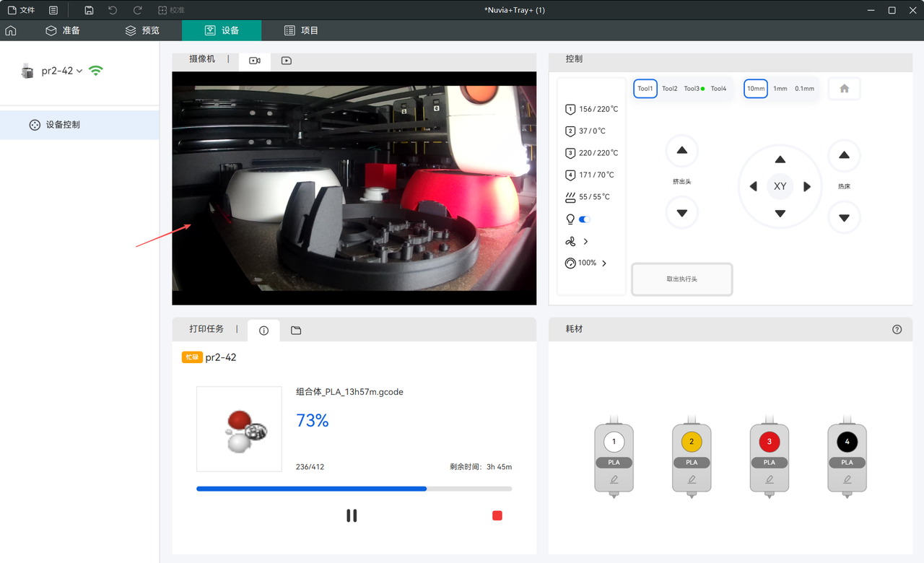Click the yellow filament slot 2 swatch
This screenshot has width=924, height=563.
pyautogui.click(x=691, y=441)
